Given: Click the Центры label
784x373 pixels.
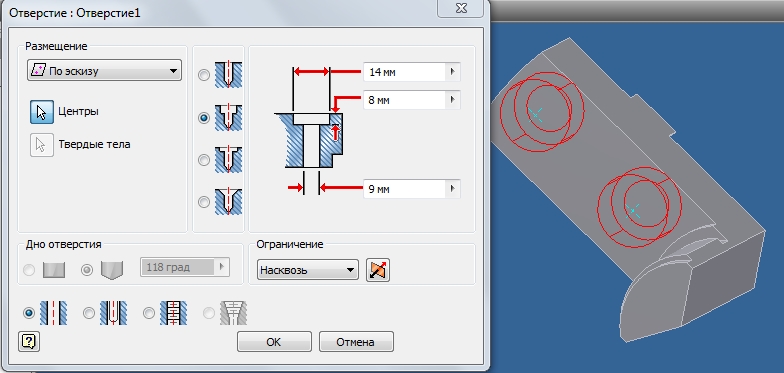Looking at the screenshot, I should (x=78, y=111).
